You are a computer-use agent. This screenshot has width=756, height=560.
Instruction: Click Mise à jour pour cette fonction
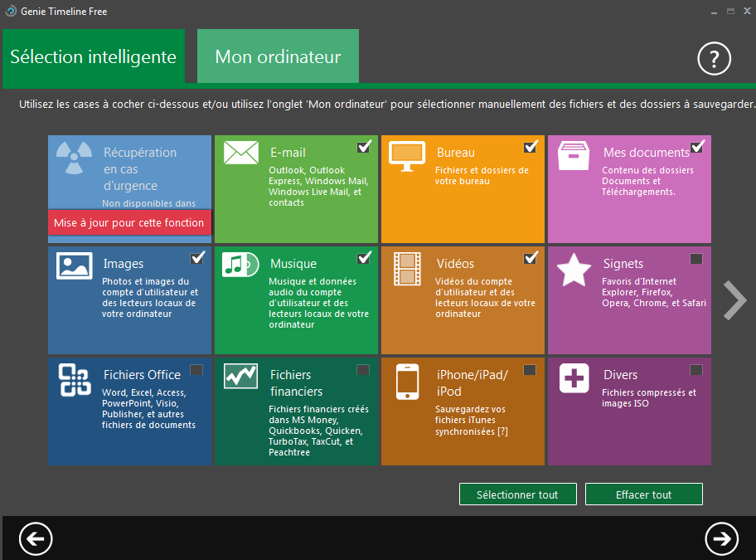(x=129, y=223)
